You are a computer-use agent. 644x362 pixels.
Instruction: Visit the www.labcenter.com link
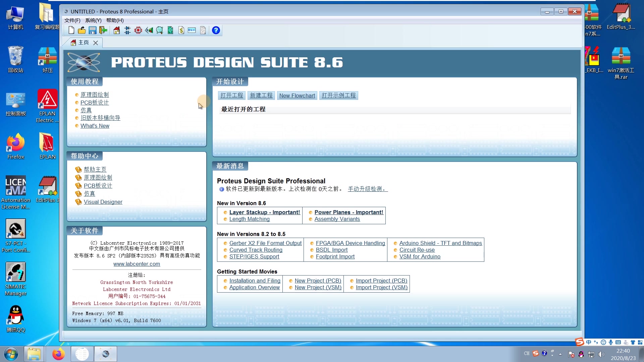137,264
